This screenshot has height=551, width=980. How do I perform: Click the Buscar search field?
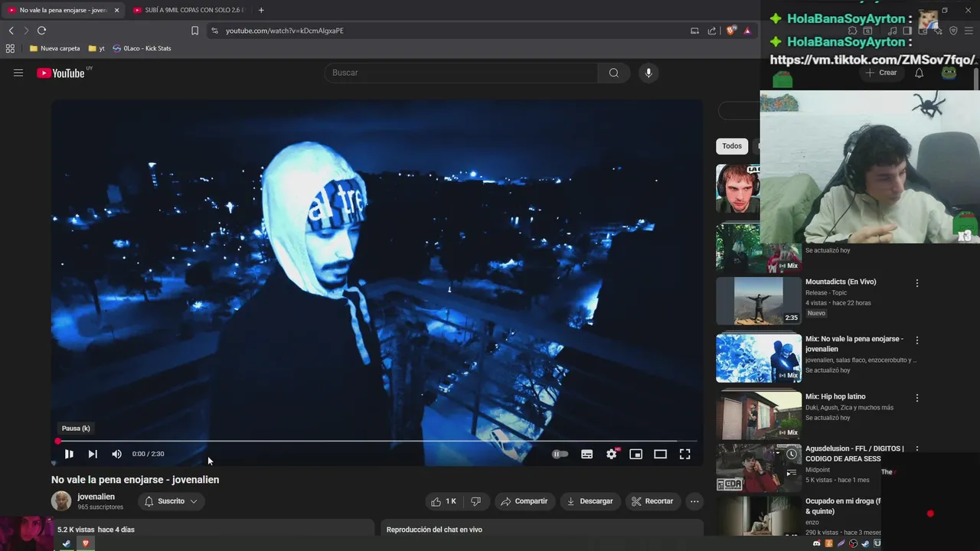pos(461,73)
